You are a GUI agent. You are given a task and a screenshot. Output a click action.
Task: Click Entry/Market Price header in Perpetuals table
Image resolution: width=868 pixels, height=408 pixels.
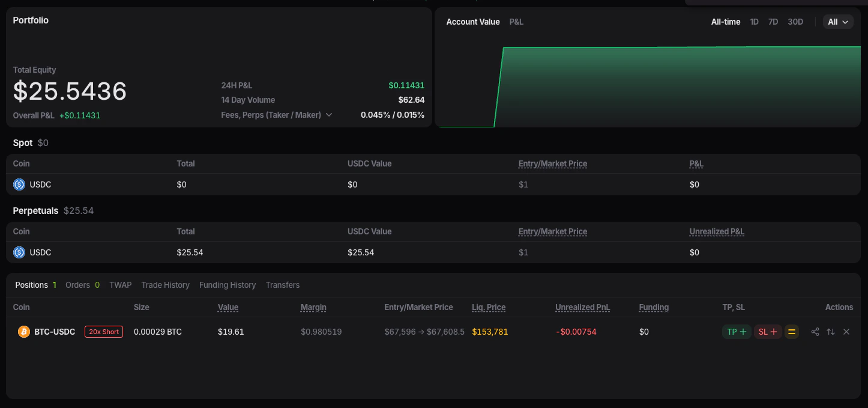pos(553,231)
